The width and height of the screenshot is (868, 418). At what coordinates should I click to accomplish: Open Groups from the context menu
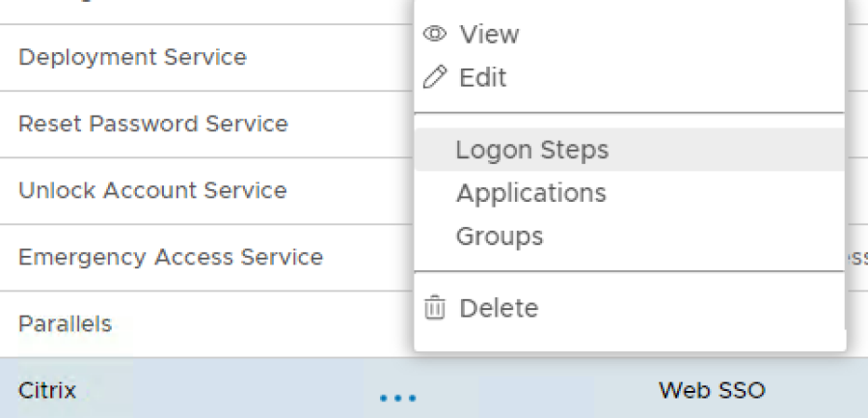point(500,237)
